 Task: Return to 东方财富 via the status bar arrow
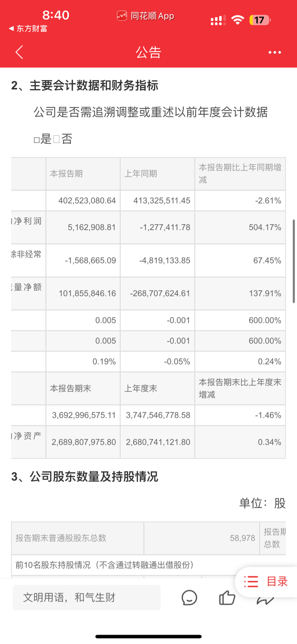[x=11, y=29]
